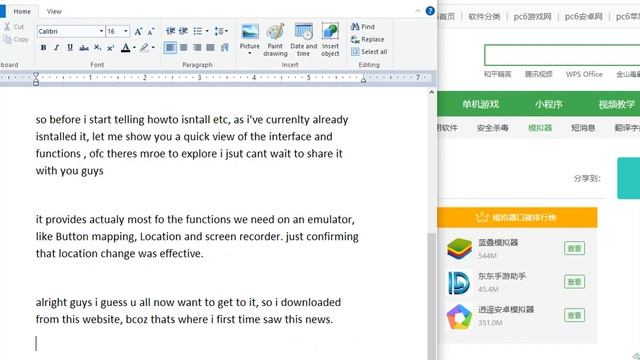Open the pc6游戏网 link on the website
This screenshot has width=640, height=360.
[532, 16]
